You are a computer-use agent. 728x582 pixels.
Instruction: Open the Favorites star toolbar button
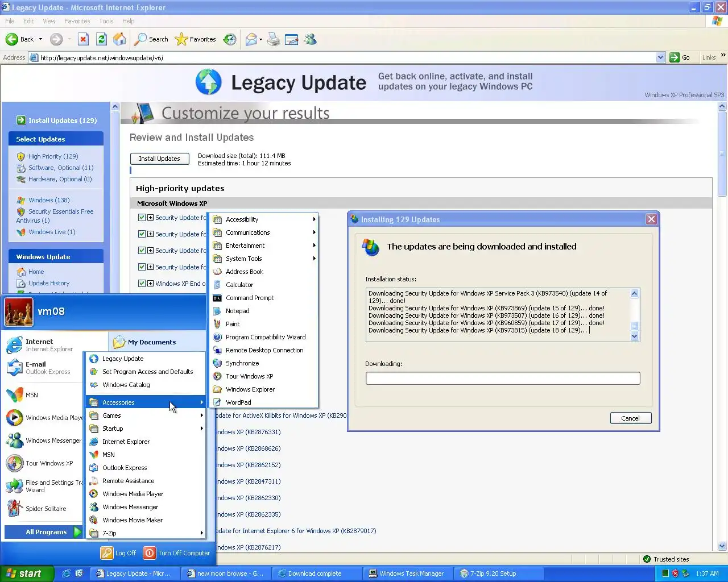click(196, 39)
